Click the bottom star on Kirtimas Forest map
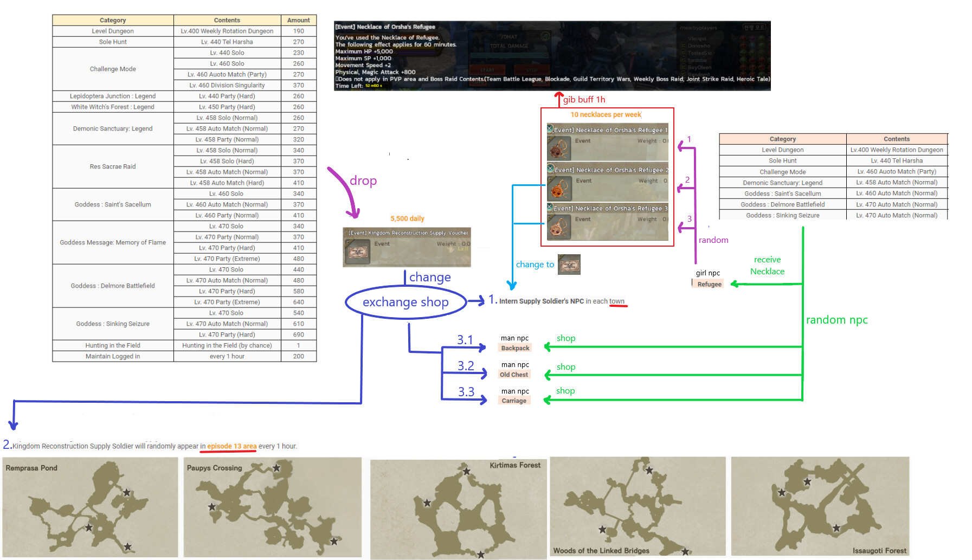This screenshot has height=560, width=972. tap(480, 554)
